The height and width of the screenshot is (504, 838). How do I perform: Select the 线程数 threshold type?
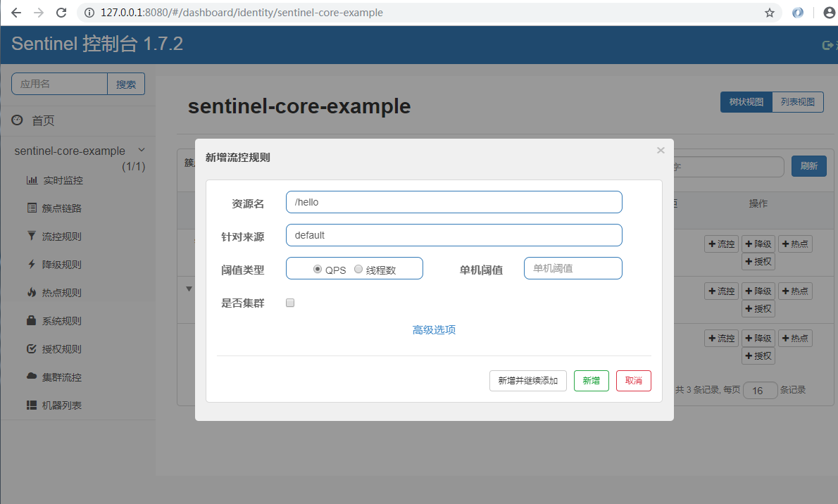point(358,269)
